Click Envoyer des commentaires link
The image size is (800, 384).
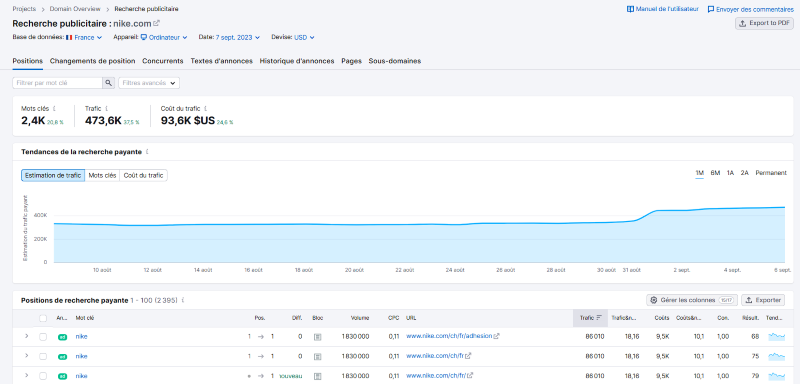pyautogui.click(x=751, y=9)
